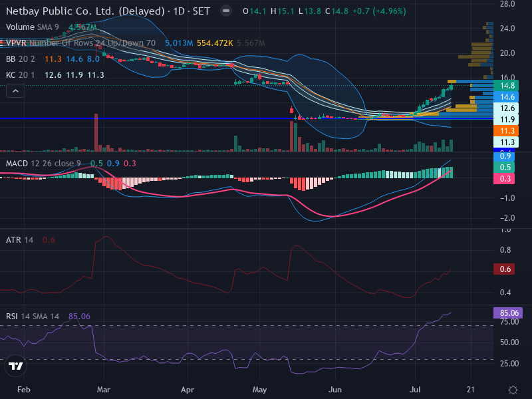
Task: Click the Jul date on the time axis
Action: coord(415,390)
